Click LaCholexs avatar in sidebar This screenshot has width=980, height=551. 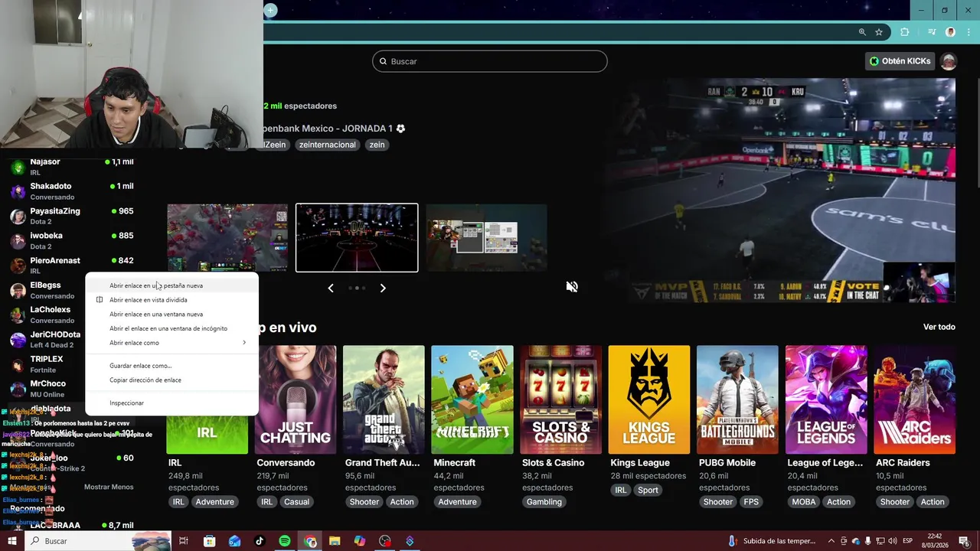[x=18, y=315]
